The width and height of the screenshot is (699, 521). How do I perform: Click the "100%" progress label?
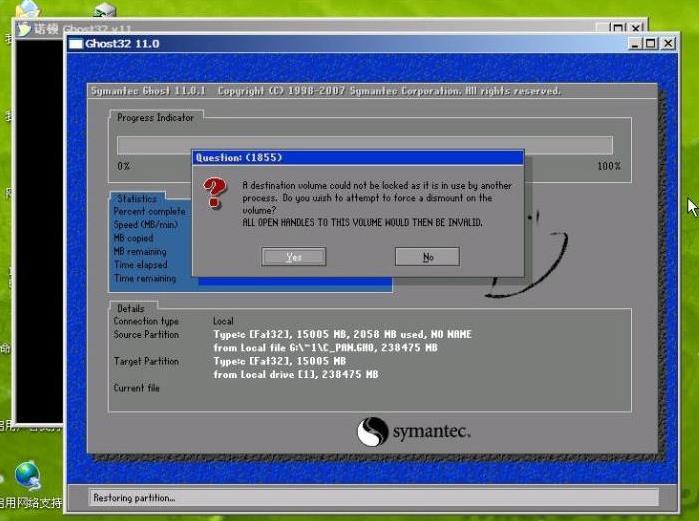tap(609, 166)
